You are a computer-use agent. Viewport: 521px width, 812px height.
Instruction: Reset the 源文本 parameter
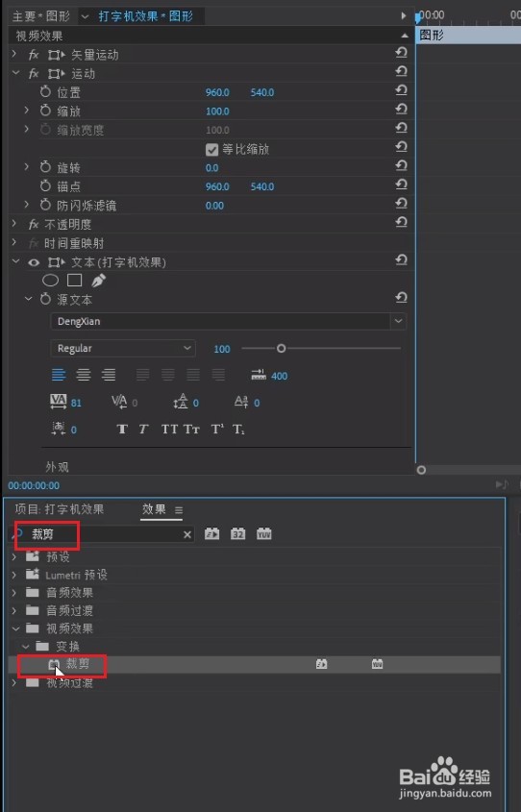pyautogui.click(x=401, y=298)
